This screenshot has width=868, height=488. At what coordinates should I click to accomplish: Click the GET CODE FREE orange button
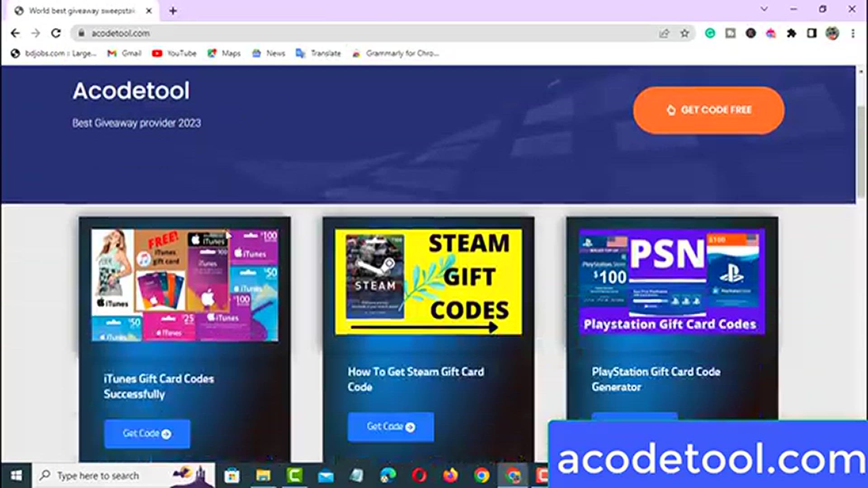click(x=708, y=110)
